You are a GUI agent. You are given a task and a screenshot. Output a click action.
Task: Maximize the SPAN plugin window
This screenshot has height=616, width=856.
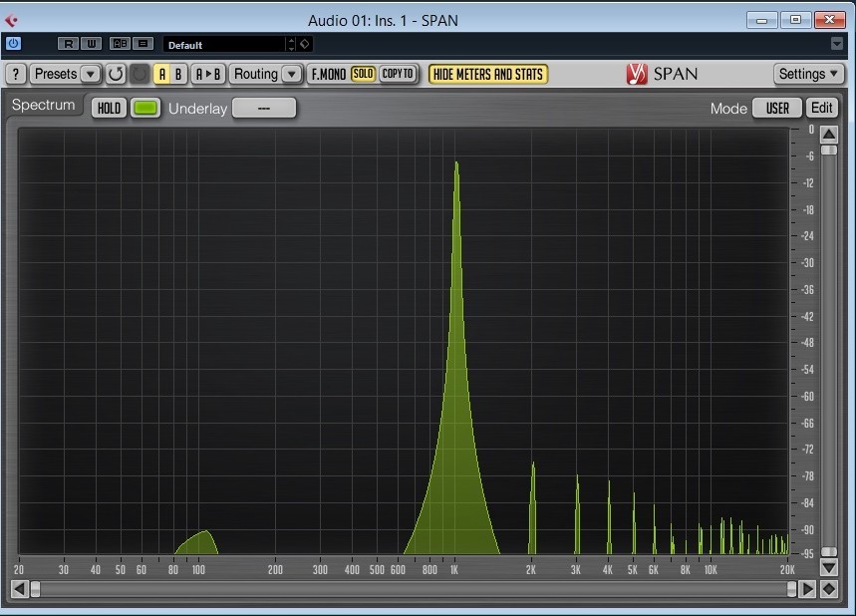(x=795, y=20)
